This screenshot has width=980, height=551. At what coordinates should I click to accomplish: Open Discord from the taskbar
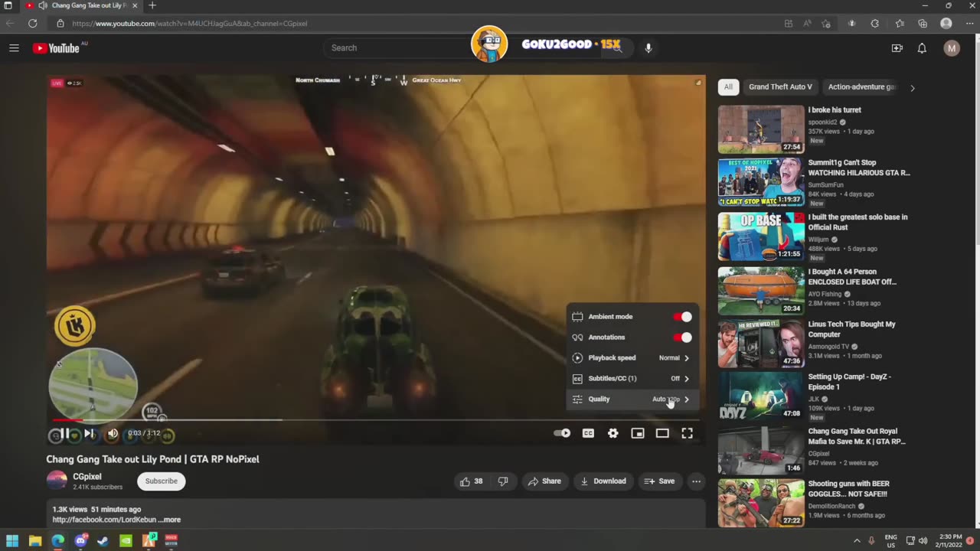click(80, 541)
